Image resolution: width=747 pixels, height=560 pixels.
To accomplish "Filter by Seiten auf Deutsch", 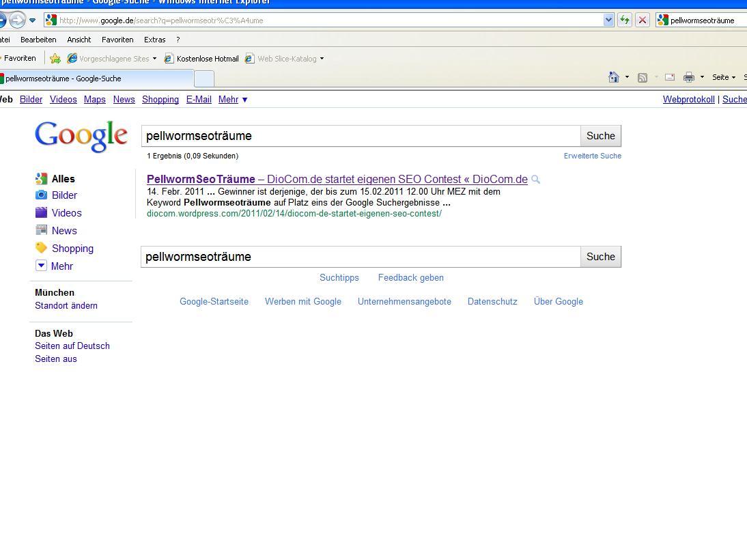I will coord(72,346).
